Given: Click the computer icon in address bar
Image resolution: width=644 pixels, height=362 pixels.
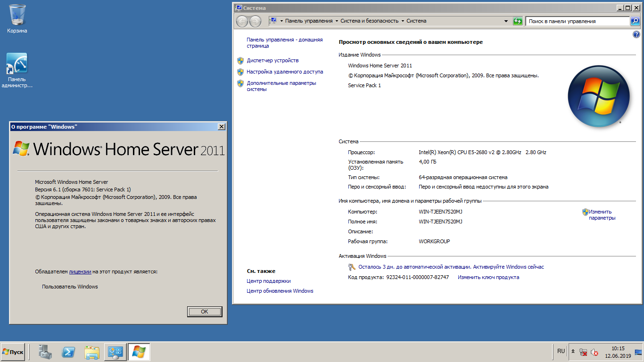Looking at the screenshot, I should (273, 21).
